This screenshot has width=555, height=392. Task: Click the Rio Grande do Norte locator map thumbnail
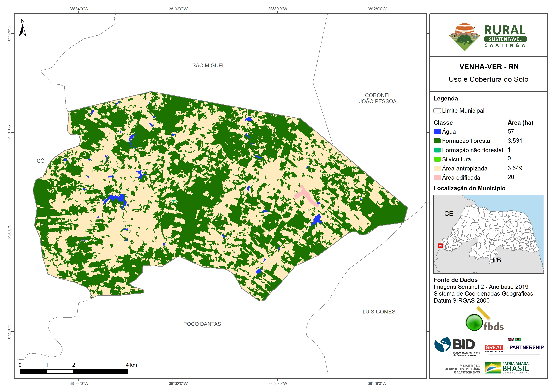pyautogui.click(x=489, y=234)
